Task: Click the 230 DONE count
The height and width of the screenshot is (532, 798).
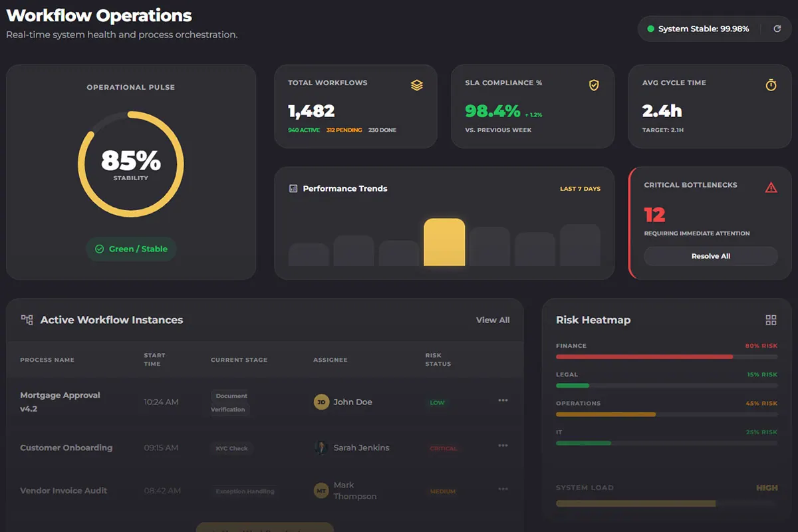Action: [x=382, y=130]
